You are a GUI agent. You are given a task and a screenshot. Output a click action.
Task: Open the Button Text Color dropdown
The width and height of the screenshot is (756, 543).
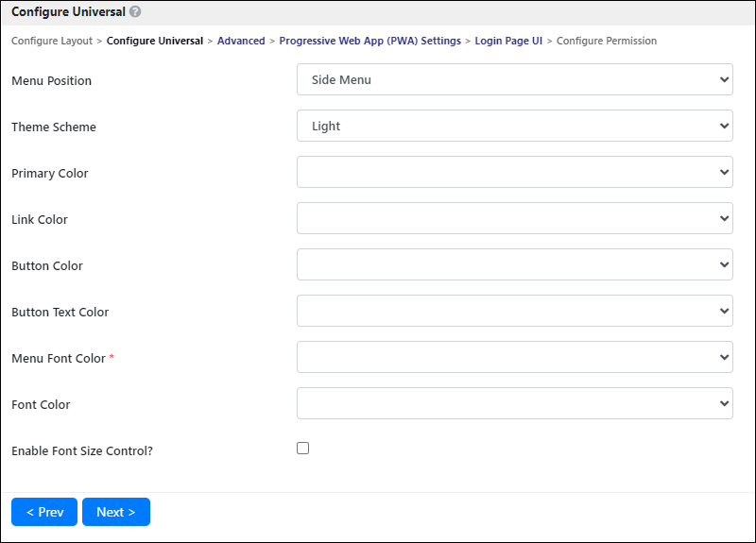(x=514, y=311)
